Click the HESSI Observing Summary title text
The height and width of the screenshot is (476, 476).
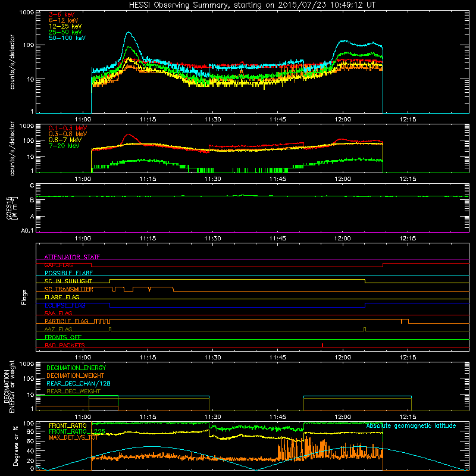[x=252, y=5]
